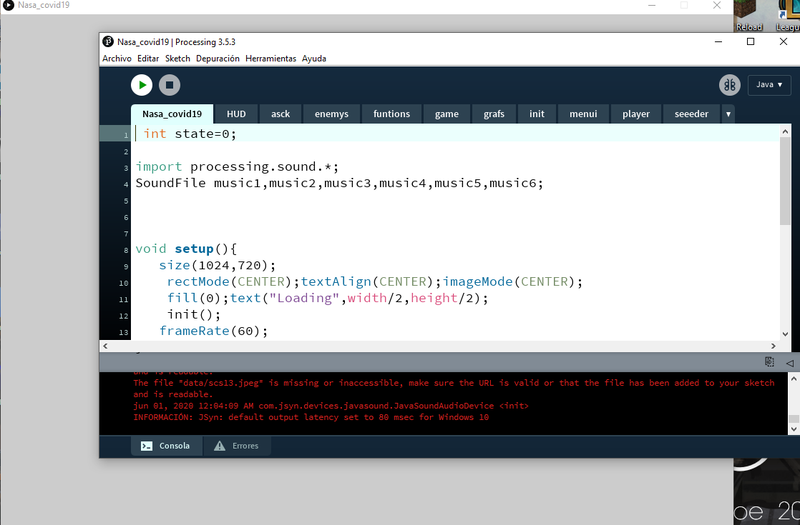Open the Depuración menu

218,59
